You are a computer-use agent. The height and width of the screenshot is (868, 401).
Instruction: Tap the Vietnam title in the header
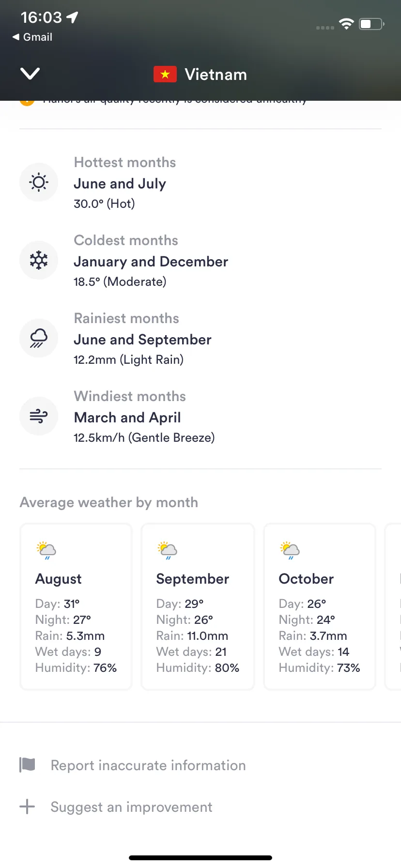coord(216,75)
